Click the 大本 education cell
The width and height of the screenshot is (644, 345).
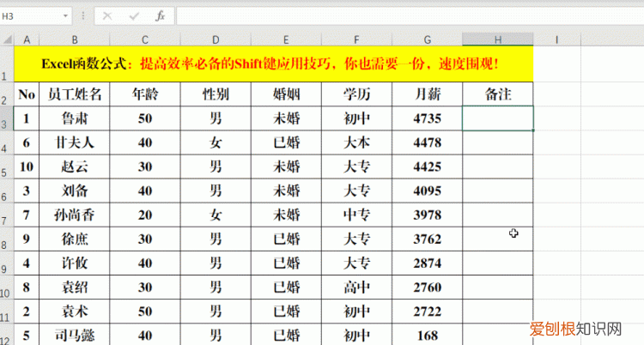pos(356,142)
